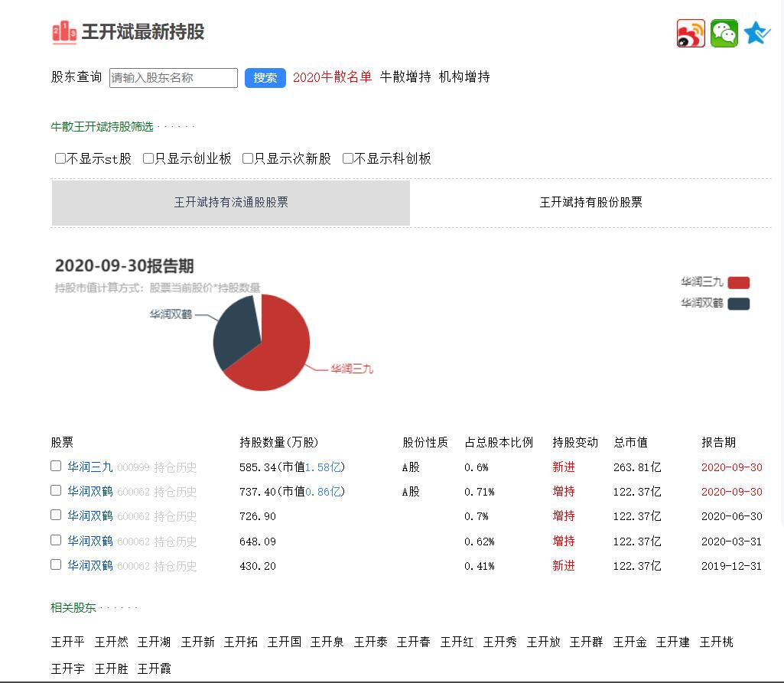The height and width of the screenshot is (683, 784).
Task: Check the 华润双鹤 2019-12-31 row checkbox
Action: pos(56,564)
